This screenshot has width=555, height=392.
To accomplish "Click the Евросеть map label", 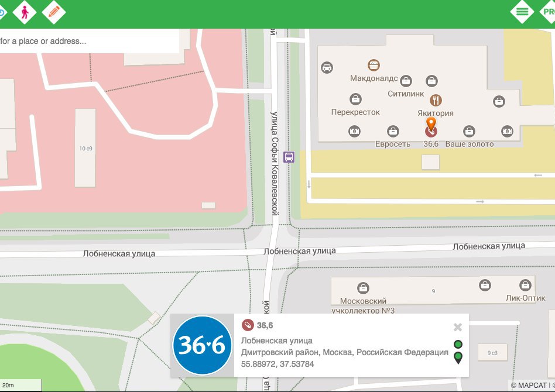I will [x=393, y=144].
